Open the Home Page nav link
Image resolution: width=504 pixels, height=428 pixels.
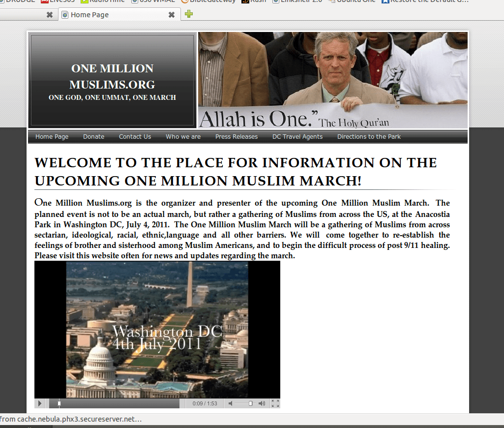click(52, 137)
